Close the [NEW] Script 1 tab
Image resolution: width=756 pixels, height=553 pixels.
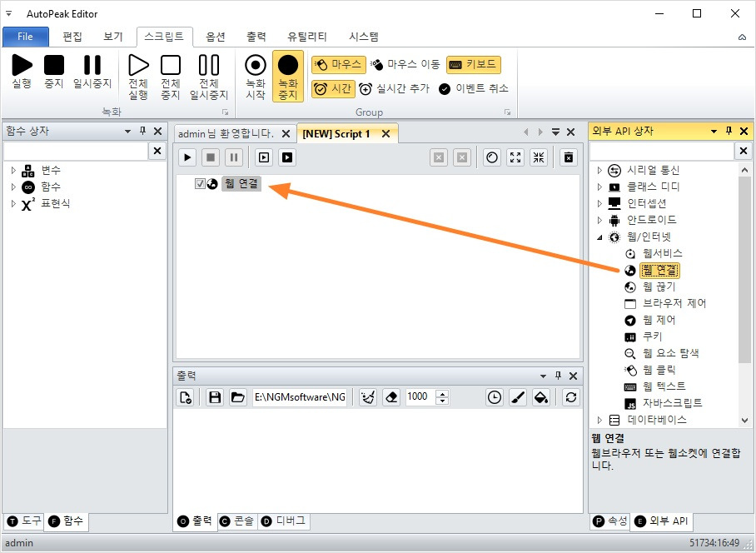click(385, 133)
